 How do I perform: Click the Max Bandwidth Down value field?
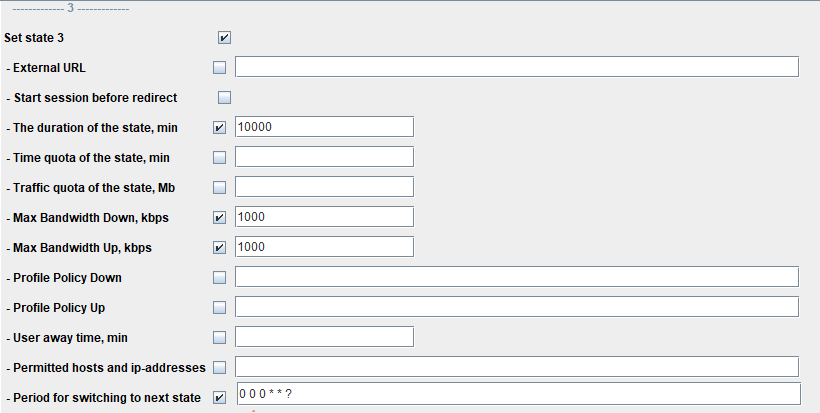coord(324,217)
